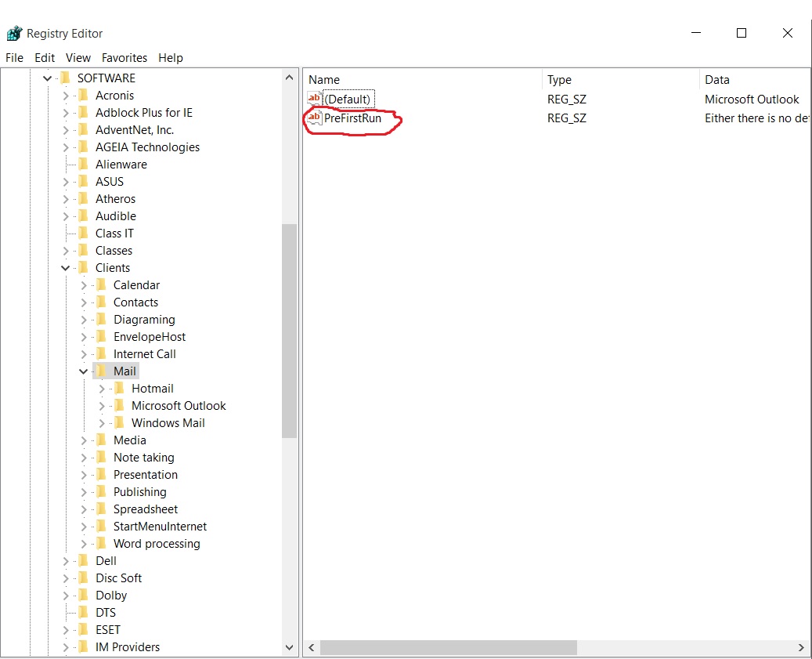Click the Media folder icon
The height and width of the screenshot is (659, 812).
click(102, 440)
